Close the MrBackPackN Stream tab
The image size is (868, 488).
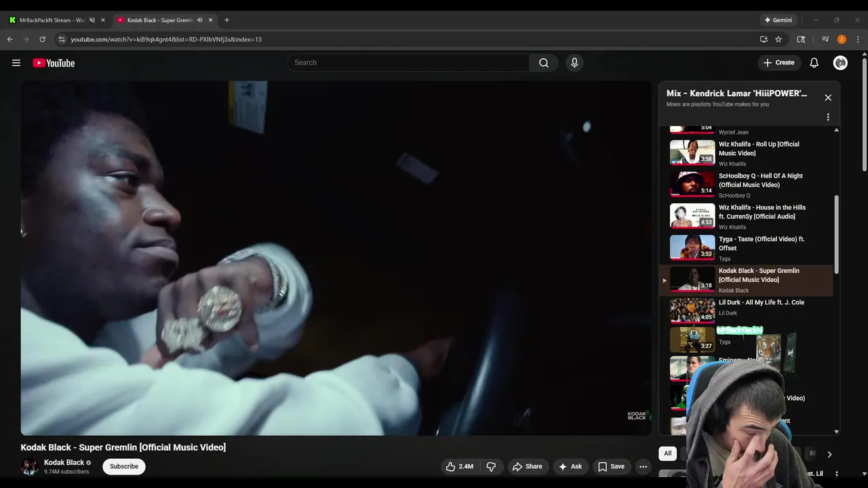pyautogui.click(x=103, y=20)
